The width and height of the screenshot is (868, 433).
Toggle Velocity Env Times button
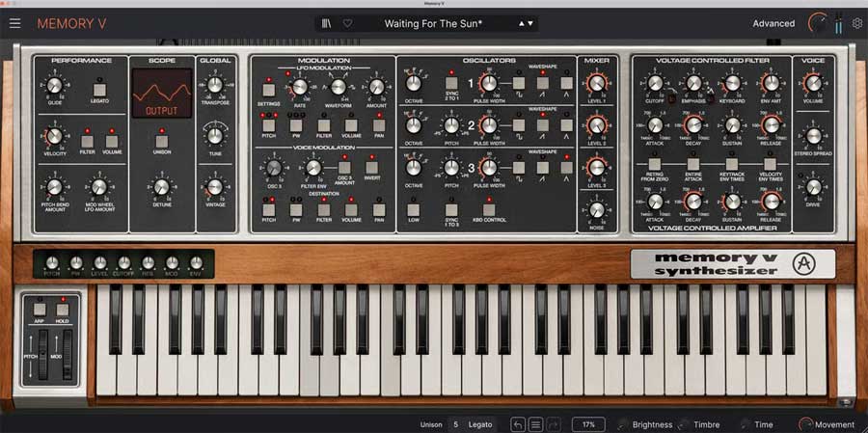tap(770, 164)
